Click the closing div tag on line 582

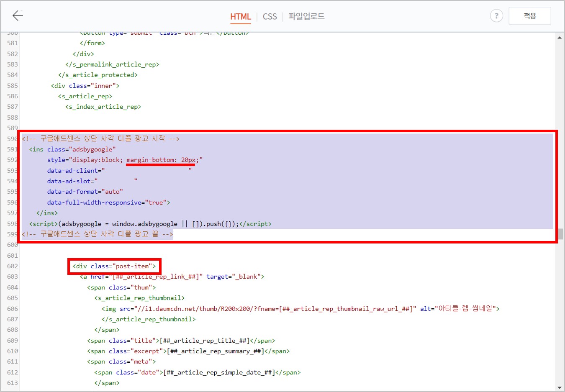pos(83,54)
